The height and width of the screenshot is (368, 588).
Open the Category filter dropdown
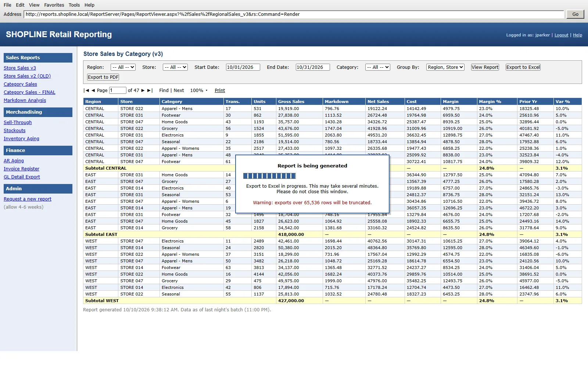377,67
